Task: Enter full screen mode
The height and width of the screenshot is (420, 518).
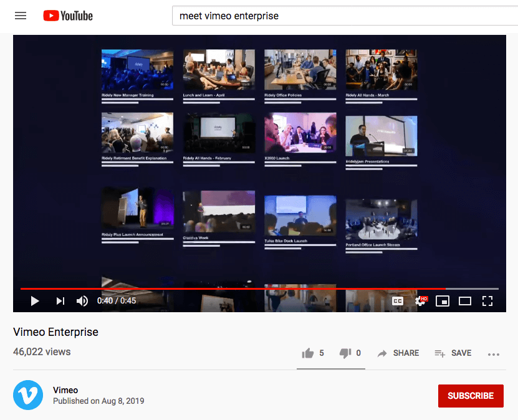Action: (487, 301)
